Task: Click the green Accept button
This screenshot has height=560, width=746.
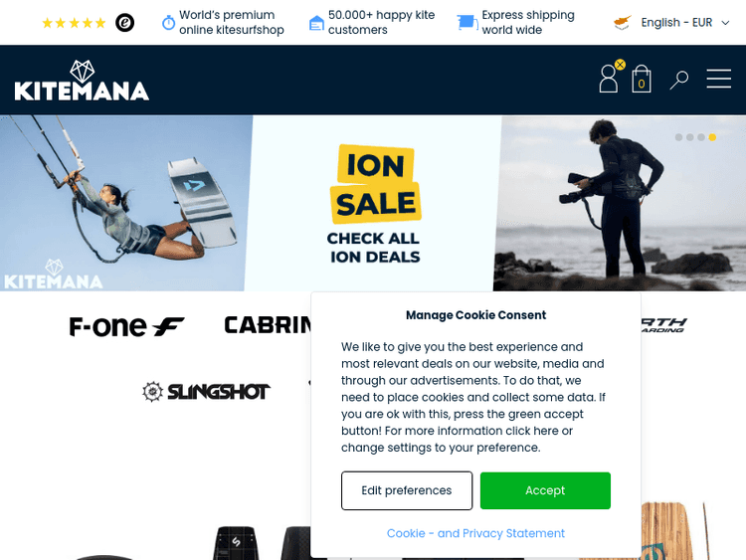Action: (545, 490)
